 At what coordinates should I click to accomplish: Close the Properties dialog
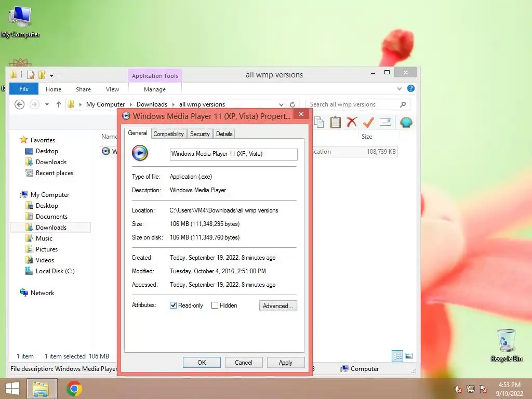point(301,114)
